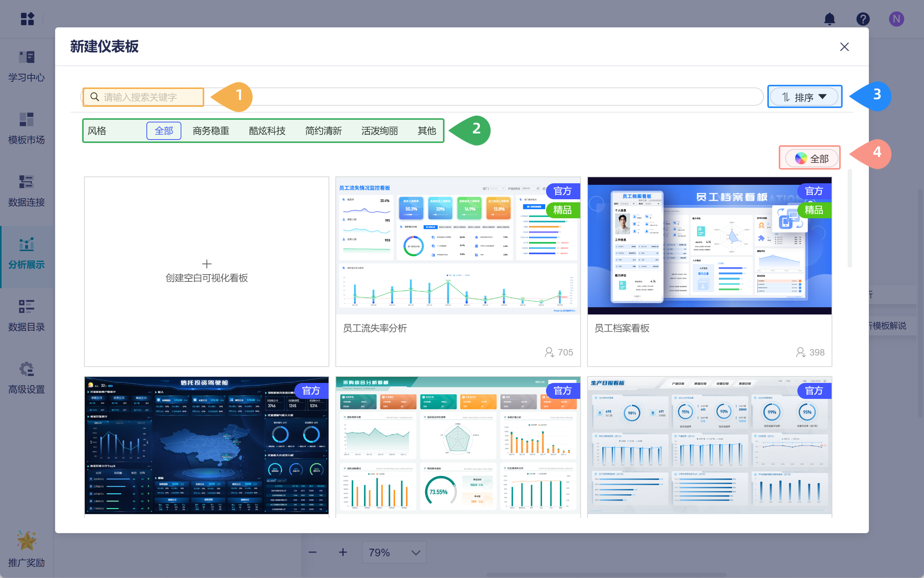The image size is (924, 578).
Task: Filter by 简约清新 style
Action: click(323, 131)
